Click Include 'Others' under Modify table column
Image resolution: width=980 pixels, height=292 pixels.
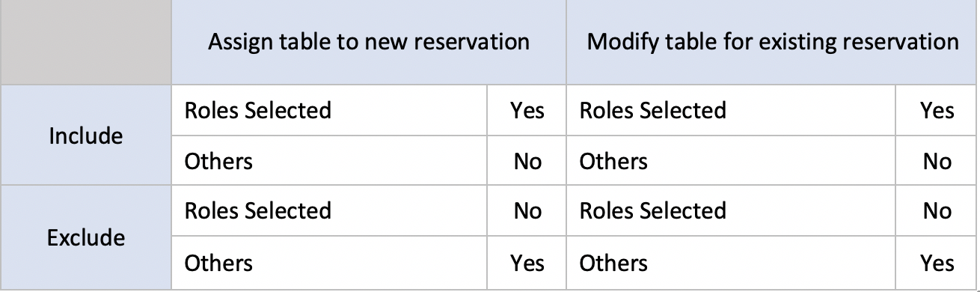click(x=613, y=161)
